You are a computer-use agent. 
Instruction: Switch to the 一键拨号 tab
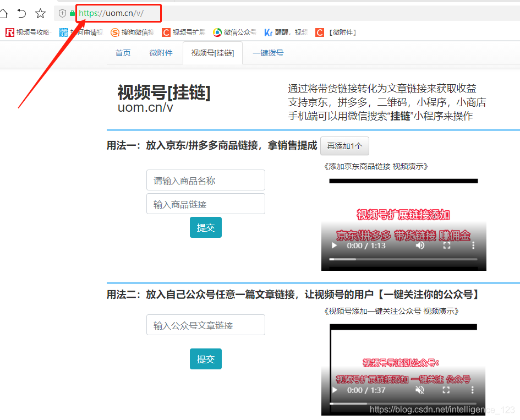tap(269, 53)
